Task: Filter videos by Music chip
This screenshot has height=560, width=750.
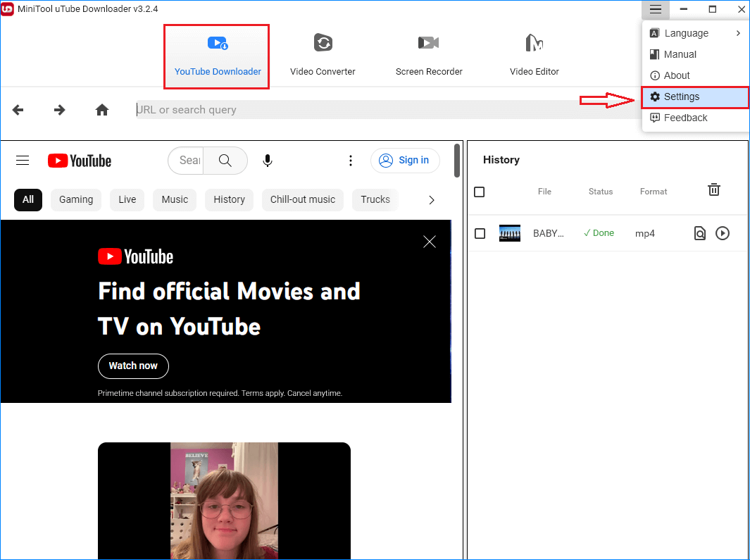Action: click(x=175, y=199)
